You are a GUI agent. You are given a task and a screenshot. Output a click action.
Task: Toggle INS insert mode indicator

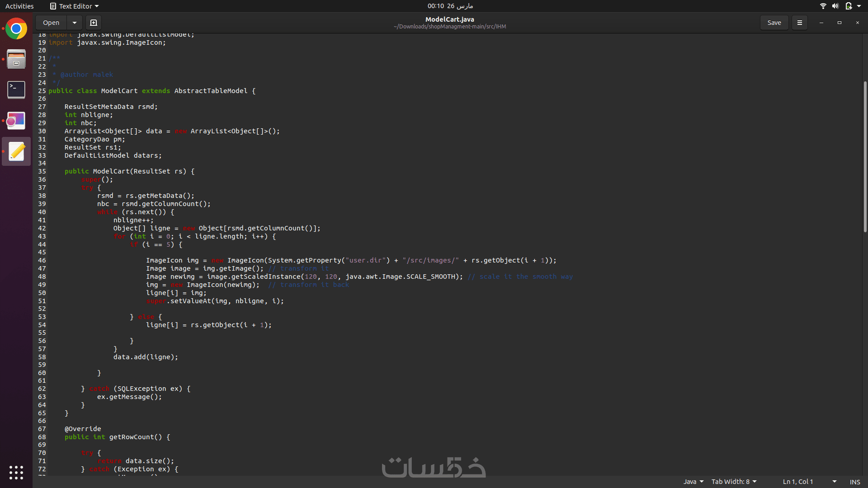(x=854, y=482)
